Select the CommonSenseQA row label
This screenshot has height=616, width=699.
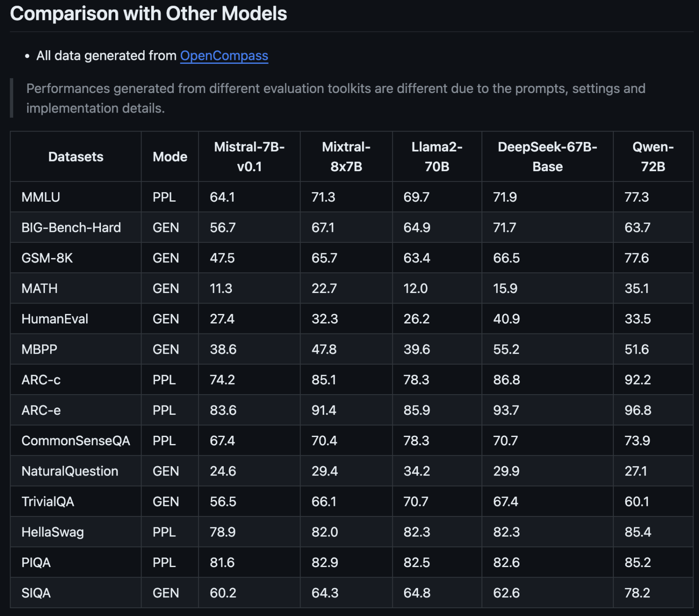pos(75,440)
